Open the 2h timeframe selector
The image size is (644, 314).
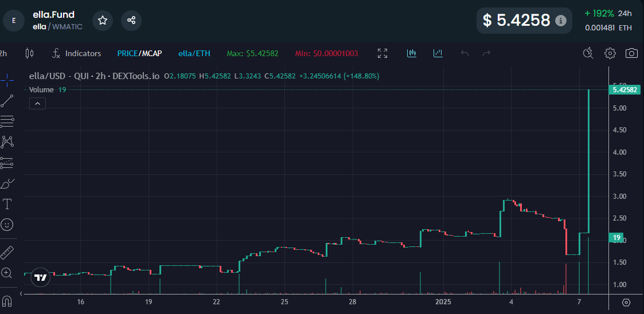pos(3,53)
